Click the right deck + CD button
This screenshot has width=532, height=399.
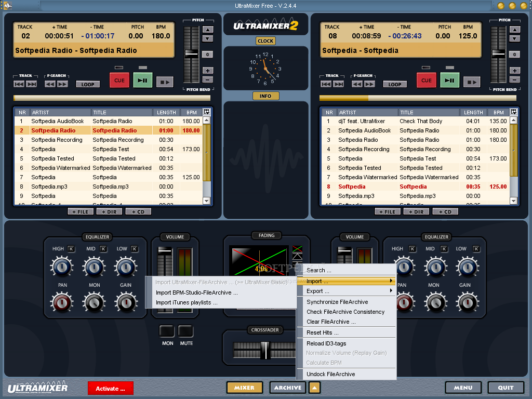445,212
